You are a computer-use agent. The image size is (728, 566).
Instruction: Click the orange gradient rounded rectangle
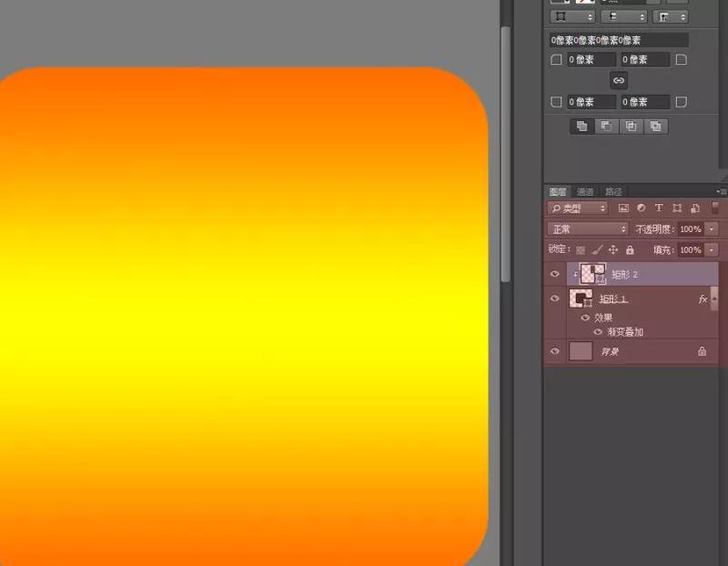coord(244,316)
